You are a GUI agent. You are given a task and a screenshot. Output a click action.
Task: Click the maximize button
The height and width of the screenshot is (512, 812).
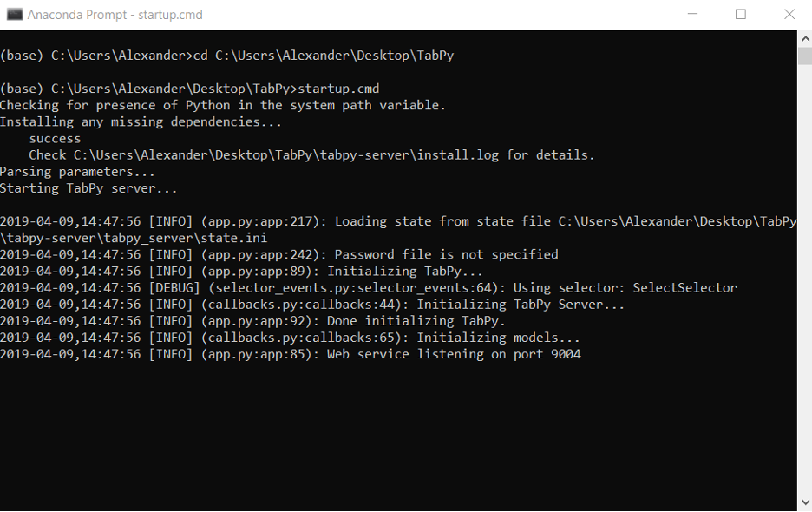(x=742, y=15)
